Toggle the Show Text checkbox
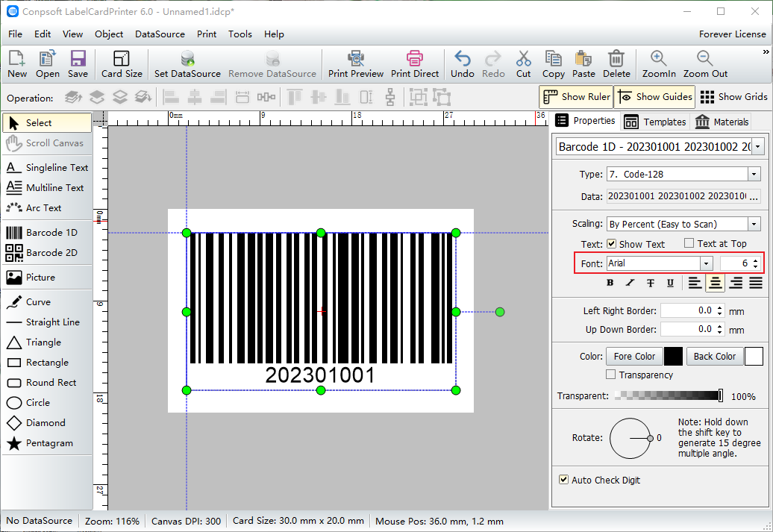The width and height of the screenshot is (773, 532). (611, 243)
